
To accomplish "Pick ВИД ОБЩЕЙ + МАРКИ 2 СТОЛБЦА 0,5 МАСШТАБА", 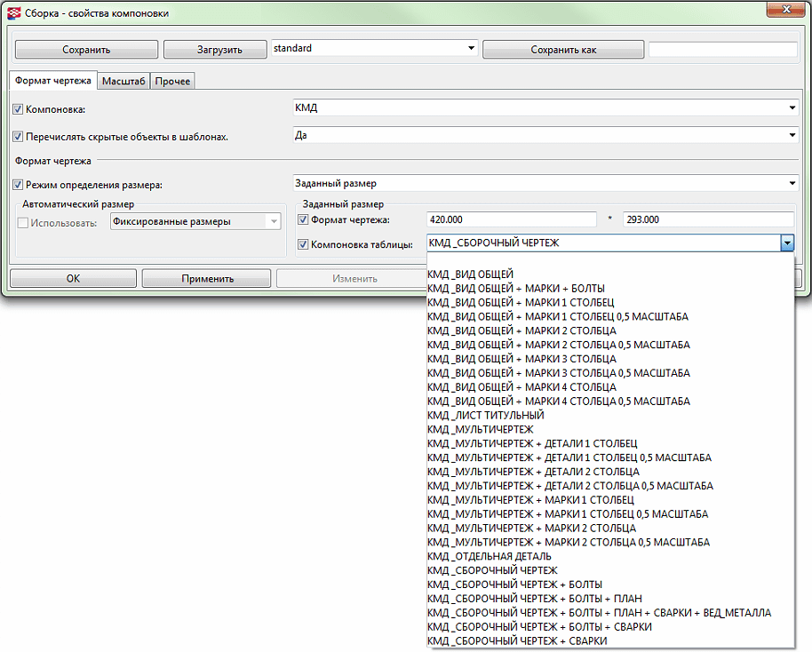I will coord(610,345).
